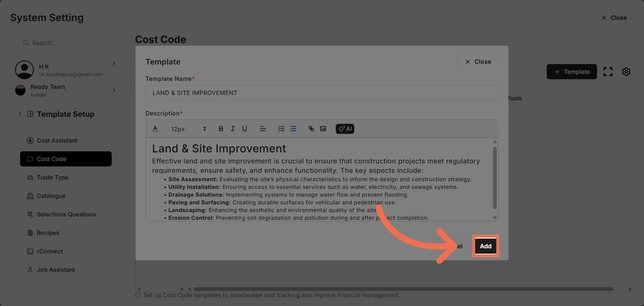This screenshot has width=644, height=306.
Task: Expand the Ready Team builder entry
Action: pyautogui.click(x=114, y=90)
